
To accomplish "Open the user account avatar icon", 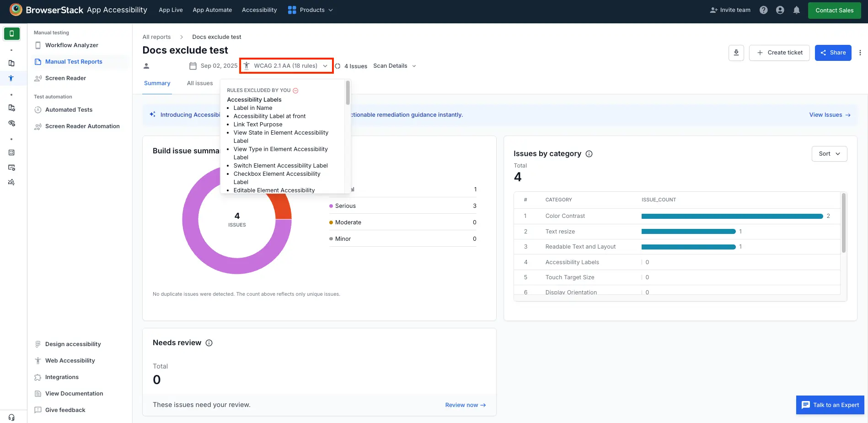I will click(780, 10).
